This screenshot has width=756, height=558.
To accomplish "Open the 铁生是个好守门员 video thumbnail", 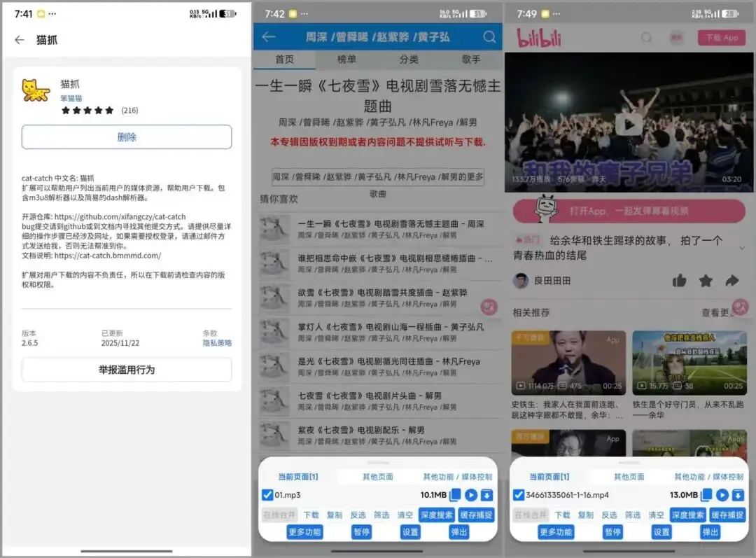I will click(689, 363).
